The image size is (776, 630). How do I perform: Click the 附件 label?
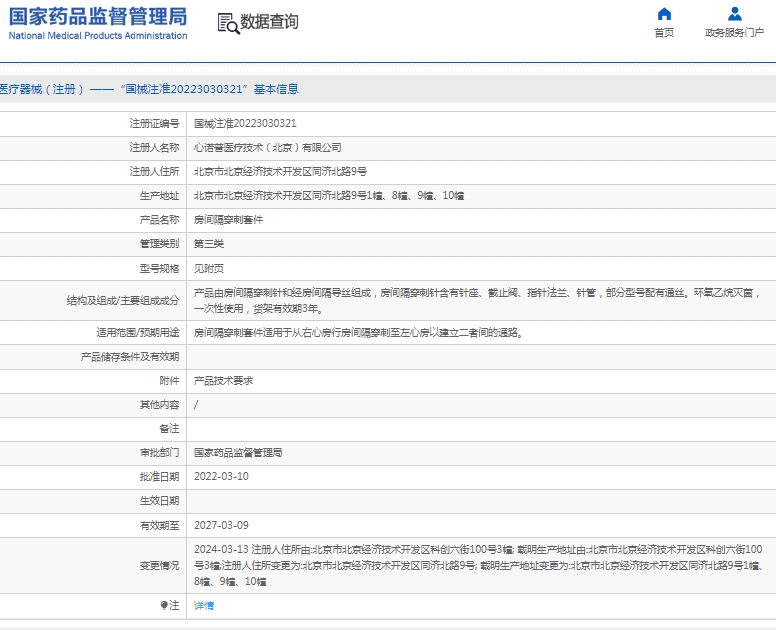coord(169,381)
